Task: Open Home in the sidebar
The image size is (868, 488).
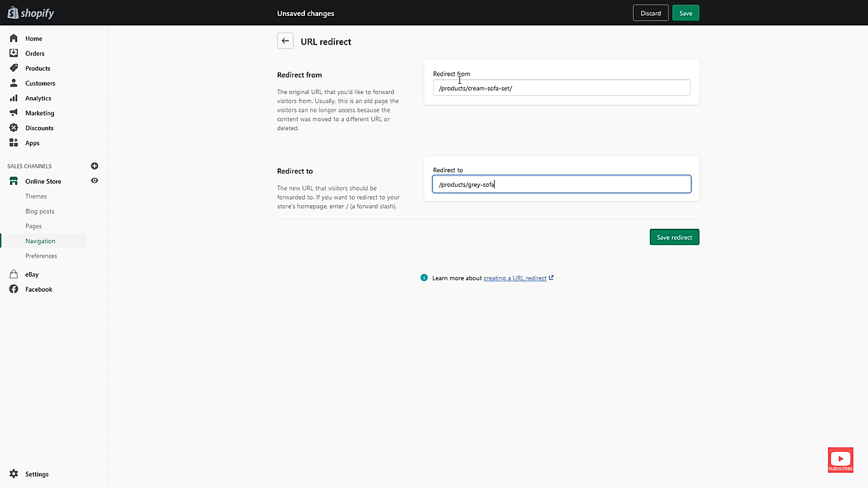Action: (x=34, y=39)
